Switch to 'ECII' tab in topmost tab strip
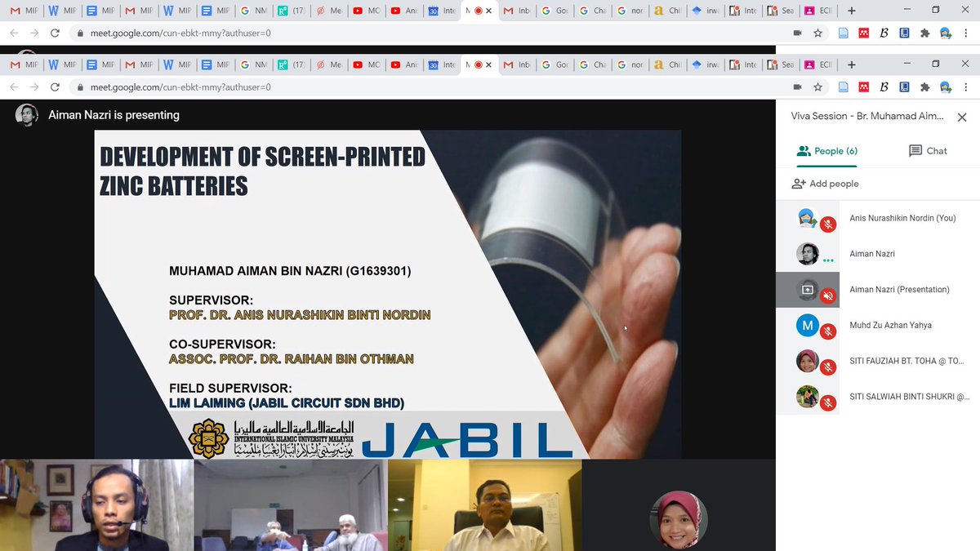The width and height of the screenshot is (980, 551). 818,11
